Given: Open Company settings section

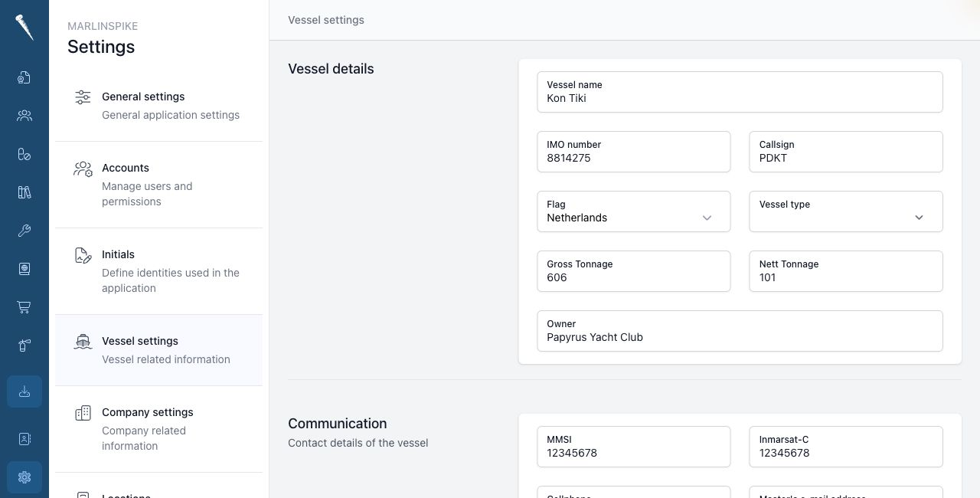Looking at the screenshot, I should [158, 429].
